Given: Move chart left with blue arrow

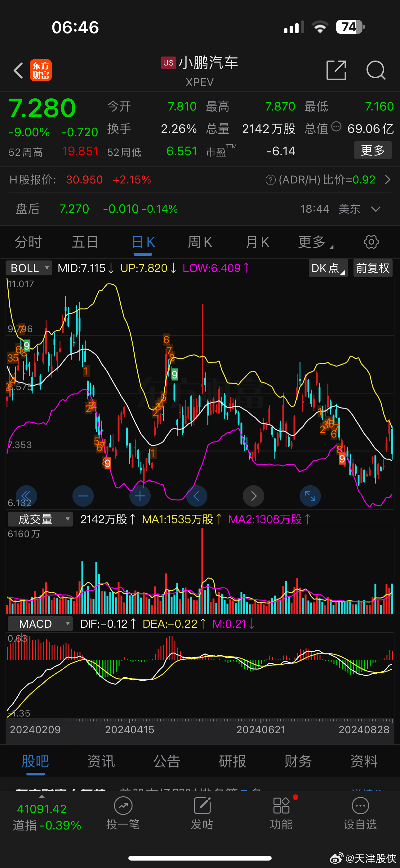Looking at the screenshot, I should pos(197,496).
